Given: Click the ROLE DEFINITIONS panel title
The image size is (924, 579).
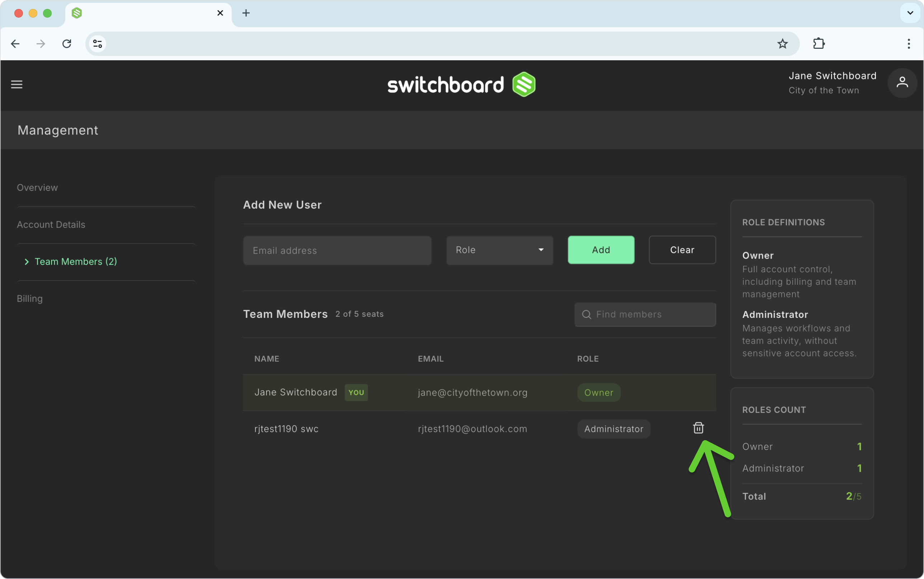Looking at the screenshot, I should tap(783, 222).
